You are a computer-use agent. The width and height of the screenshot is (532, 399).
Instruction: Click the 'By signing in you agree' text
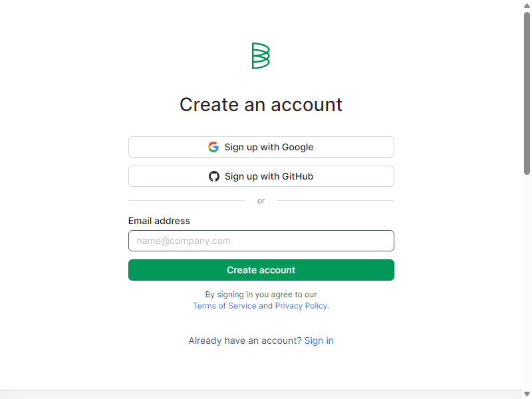(261, 295)
